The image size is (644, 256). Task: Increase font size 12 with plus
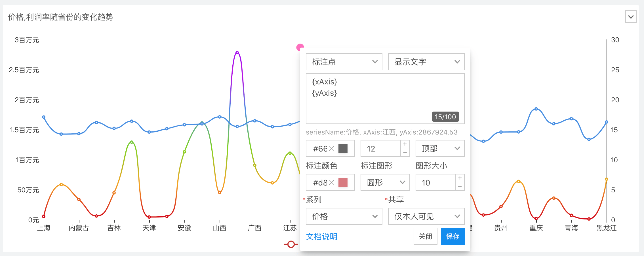point(405,144)
